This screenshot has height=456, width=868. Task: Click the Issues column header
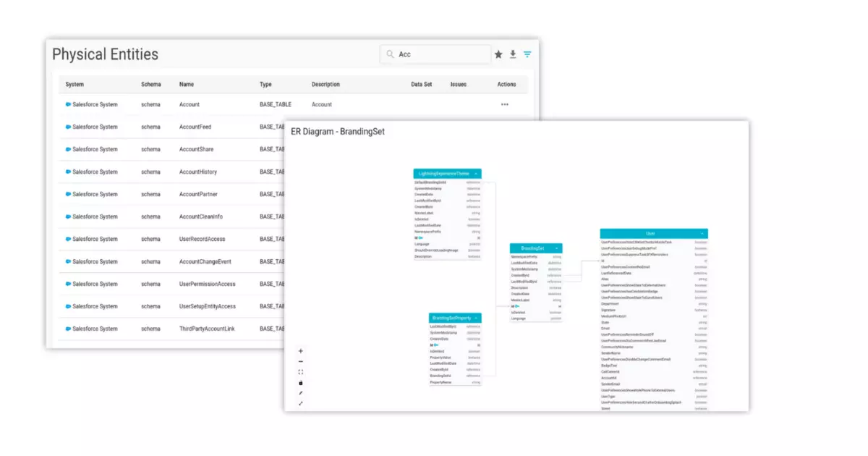(x=459, y=84)
